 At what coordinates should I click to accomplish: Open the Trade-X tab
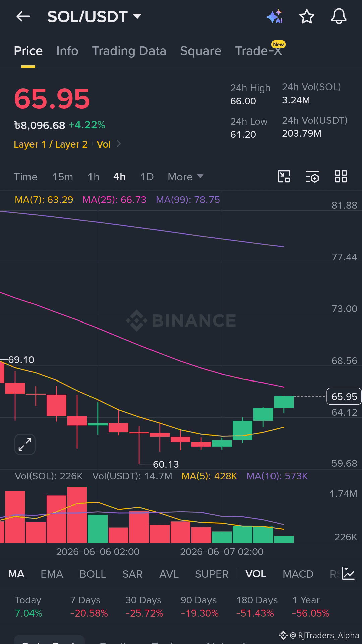click(258, 51)
